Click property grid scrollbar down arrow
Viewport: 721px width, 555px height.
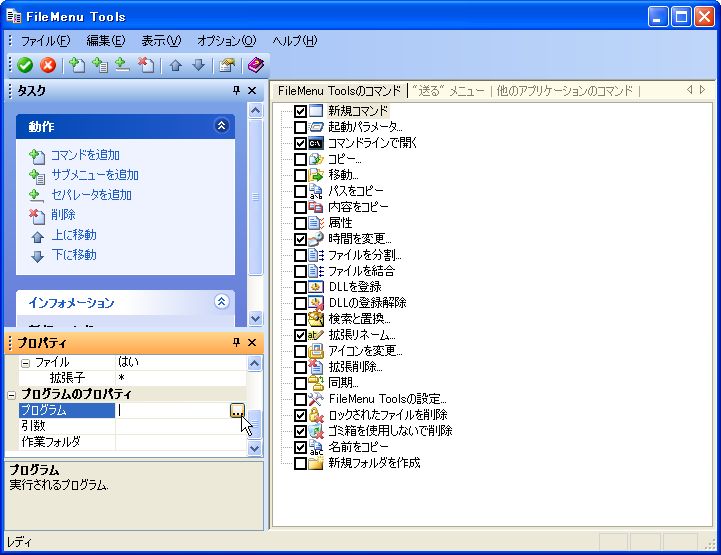[x=254, y=448]
